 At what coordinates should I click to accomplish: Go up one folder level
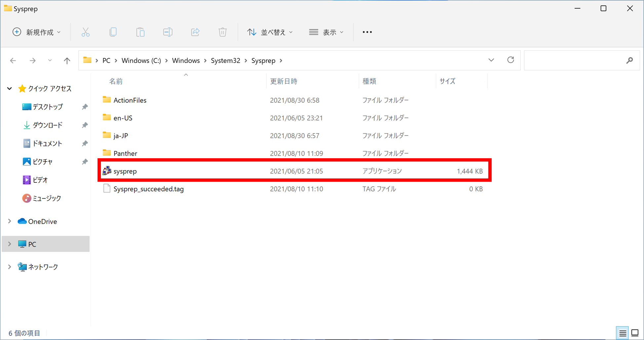[67, 61]
